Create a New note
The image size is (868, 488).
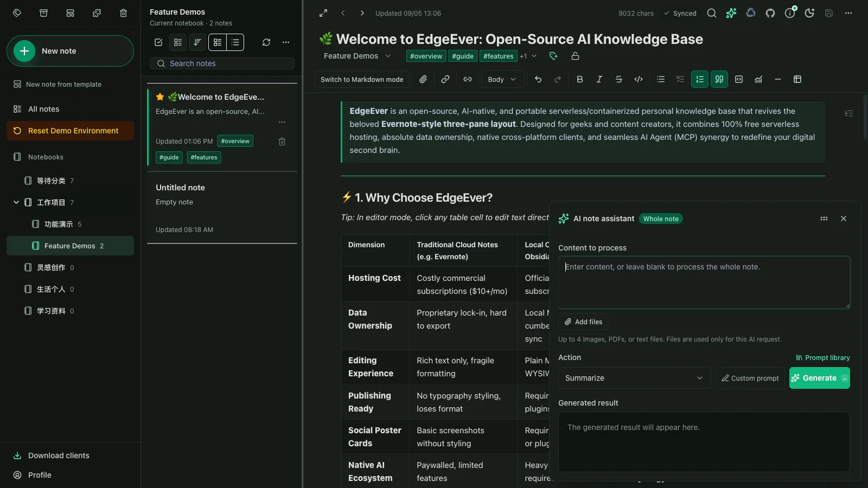point(70,51)
